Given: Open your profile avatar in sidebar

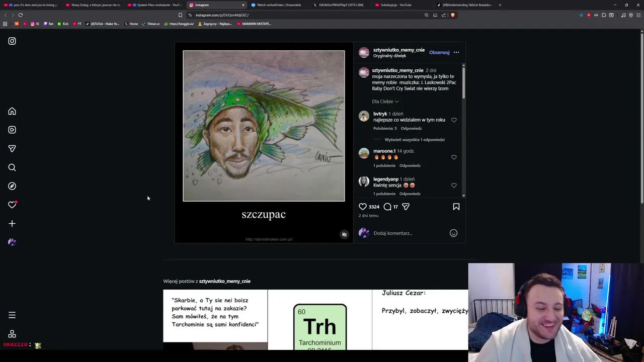Looking at the screenshot, I should pyautogui.click(x=12, y=242).
